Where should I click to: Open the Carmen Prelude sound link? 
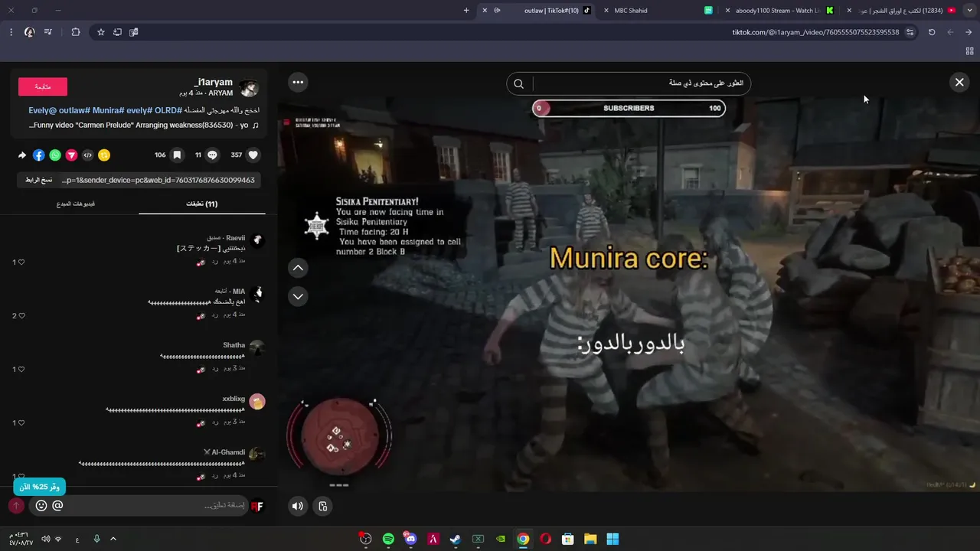point(144,125)
